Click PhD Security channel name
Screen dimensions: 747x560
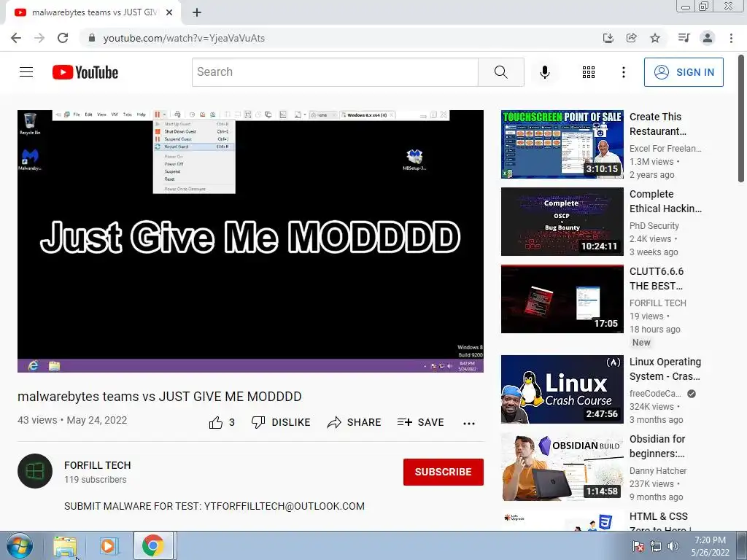click(654, 226)
